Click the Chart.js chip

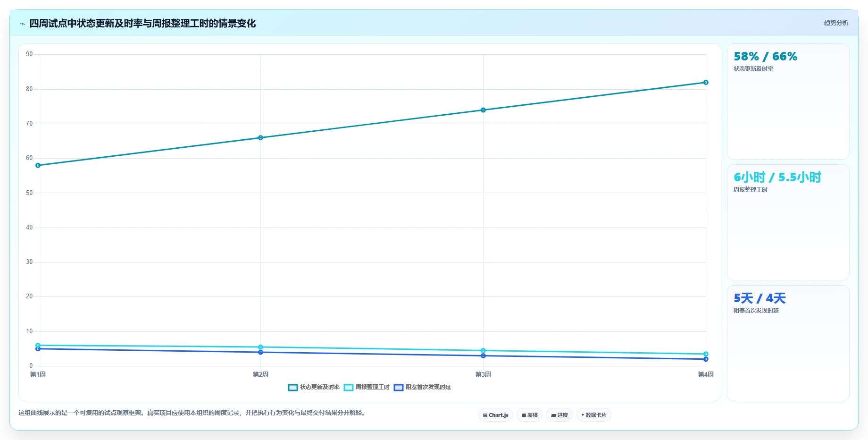pos(495,415)
